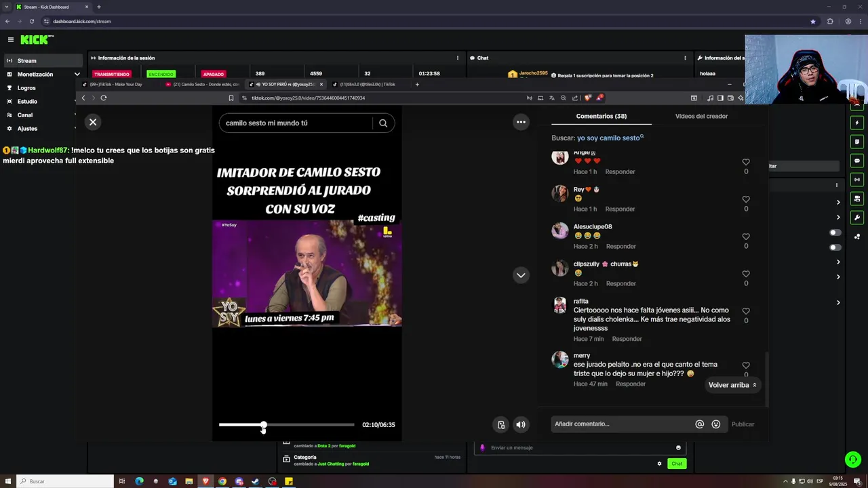Toggle the lower switch in right panel
The width and height of the screenshot is (868, 488).
pos(835,247)
